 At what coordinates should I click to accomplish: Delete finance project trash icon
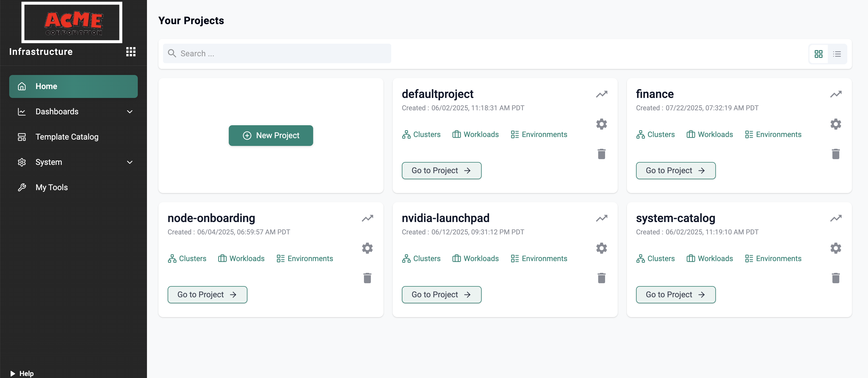(x=836, y=154)
